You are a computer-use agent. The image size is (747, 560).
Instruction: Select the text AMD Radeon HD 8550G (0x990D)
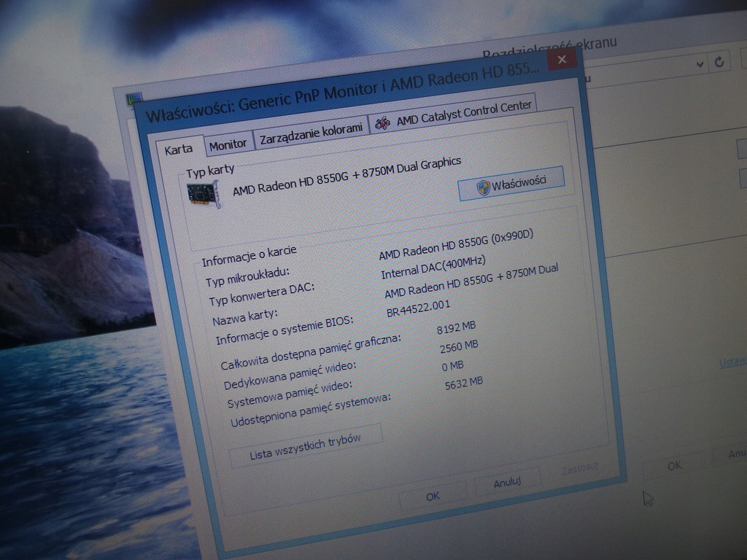point(456,245)
